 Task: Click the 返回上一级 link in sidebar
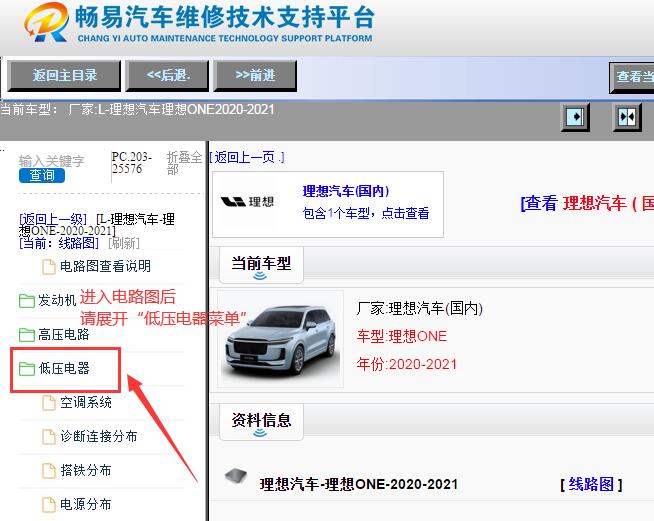click(x=53, y=219)
